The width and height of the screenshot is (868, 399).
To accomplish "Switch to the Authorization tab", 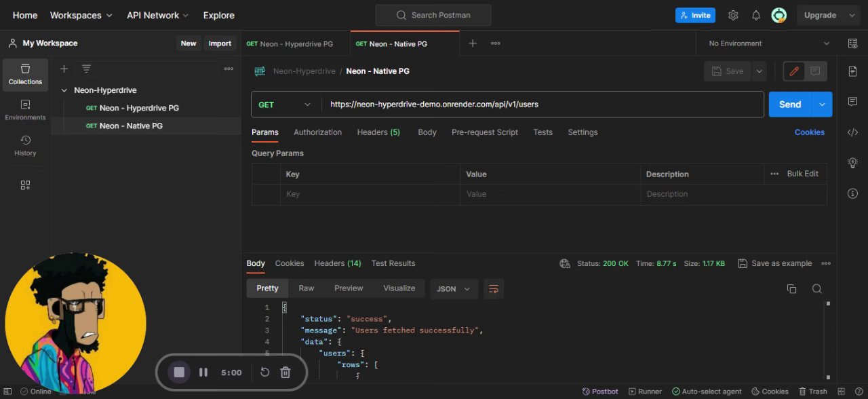I will pyautogui.click(x=317, y=132).
